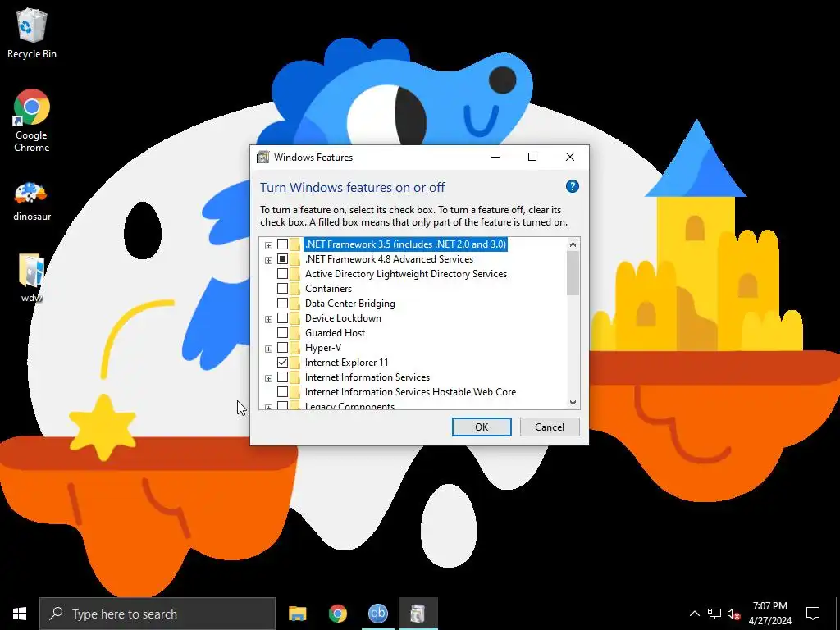Tick the Device Lockdown checkbox
The image size is (840, 630).
[x=282, y=317]
